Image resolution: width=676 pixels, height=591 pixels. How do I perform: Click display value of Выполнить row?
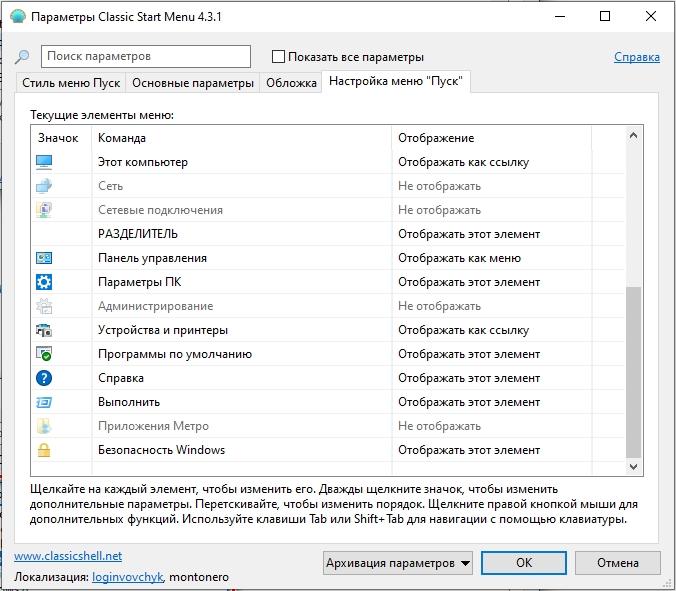click(469, 402)
